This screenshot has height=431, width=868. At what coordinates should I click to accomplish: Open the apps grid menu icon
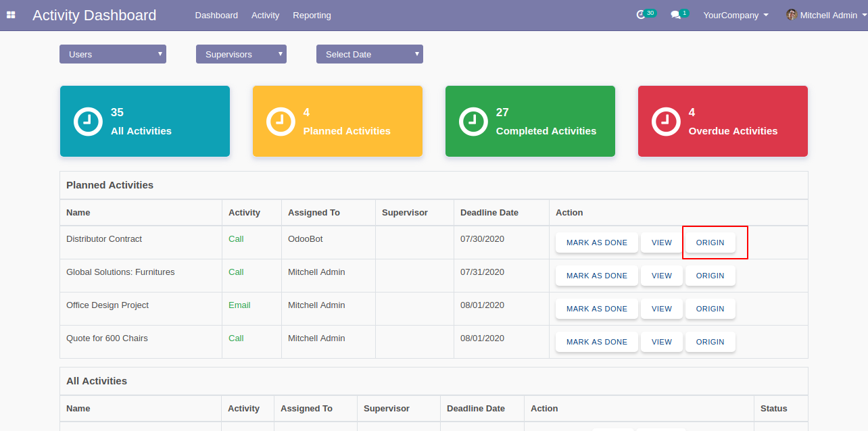point(11,15)
